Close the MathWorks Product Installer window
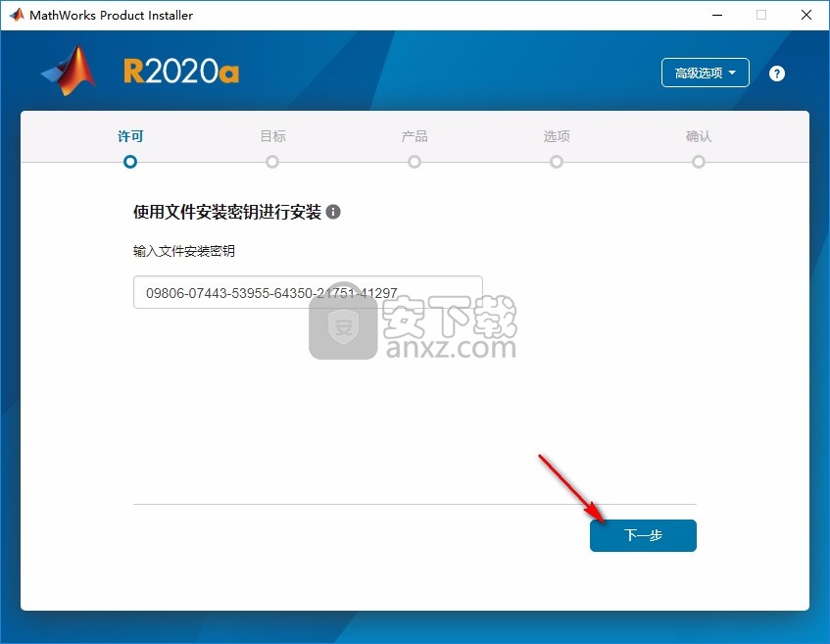Screen dimensions: 830x644 [x=806, y=15]
